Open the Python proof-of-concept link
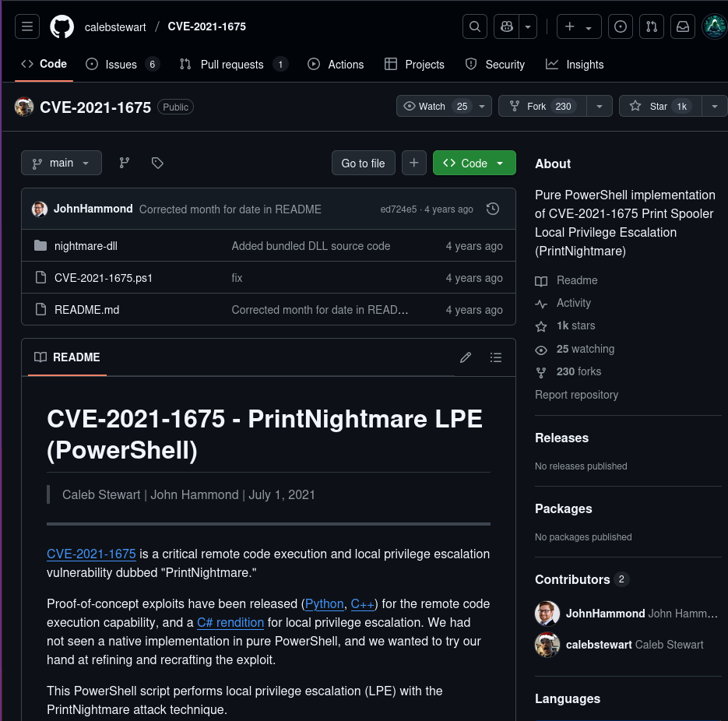 (324, 603)
